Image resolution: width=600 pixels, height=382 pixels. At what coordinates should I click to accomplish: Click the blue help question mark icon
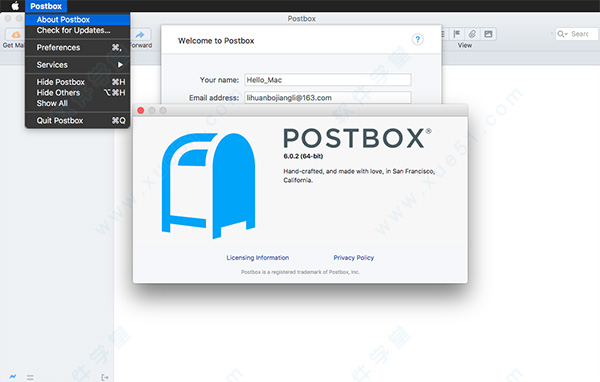pos(417,39)
